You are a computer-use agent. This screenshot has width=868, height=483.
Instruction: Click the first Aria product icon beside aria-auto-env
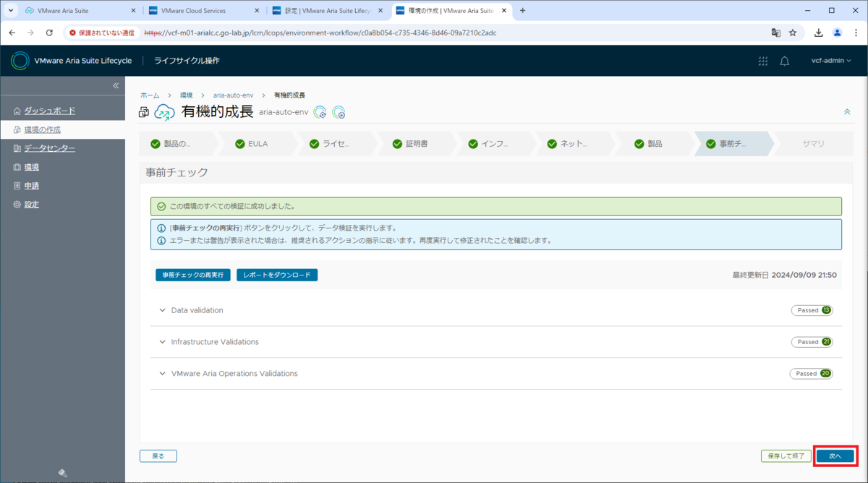(320, 112)
